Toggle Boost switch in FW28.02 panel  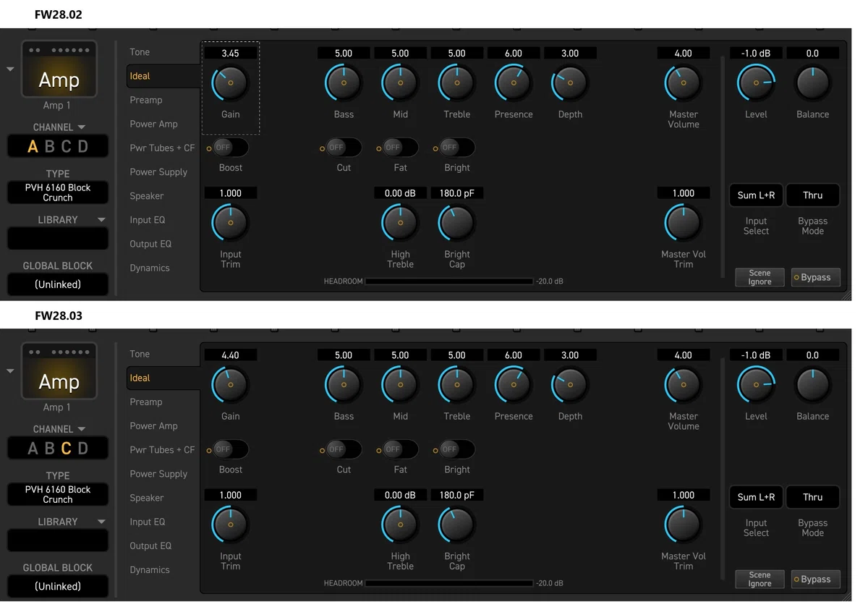tap(230, 148)
